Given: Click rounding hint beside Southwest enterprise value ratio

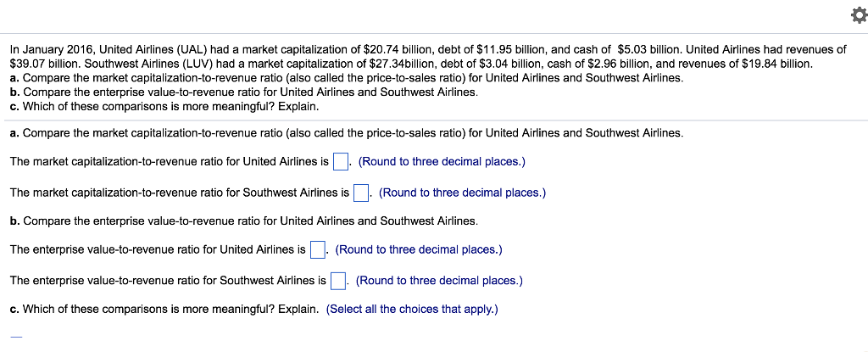Looking at the screenshot, I should tap(439, 281).
